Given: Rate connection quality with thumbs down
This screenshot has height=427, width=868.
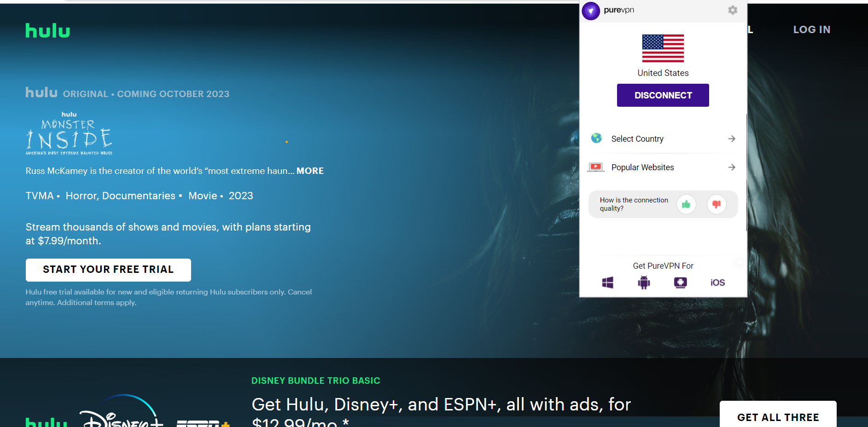Looking at the screenshot, I should [716, 204].
